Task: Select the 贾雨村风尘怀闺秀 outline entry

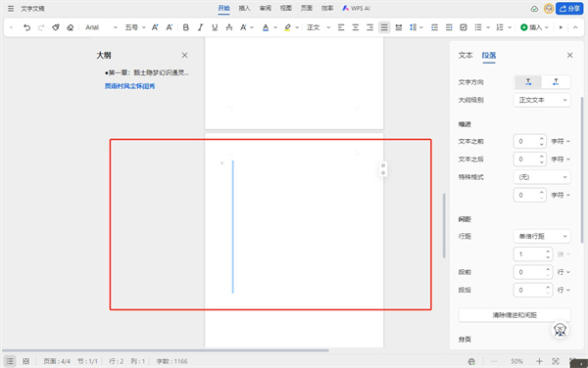Action: (129, 86)
